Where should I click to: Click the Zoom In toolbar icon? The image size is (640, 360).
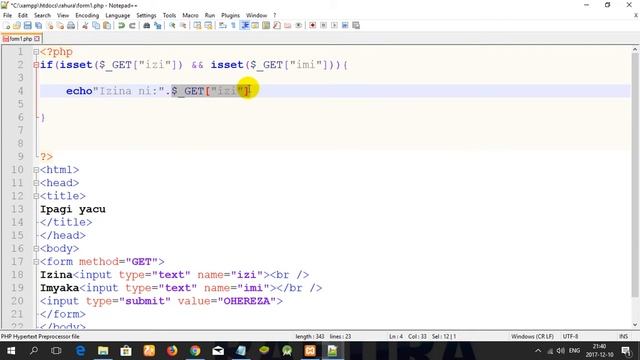coord(172,25)
